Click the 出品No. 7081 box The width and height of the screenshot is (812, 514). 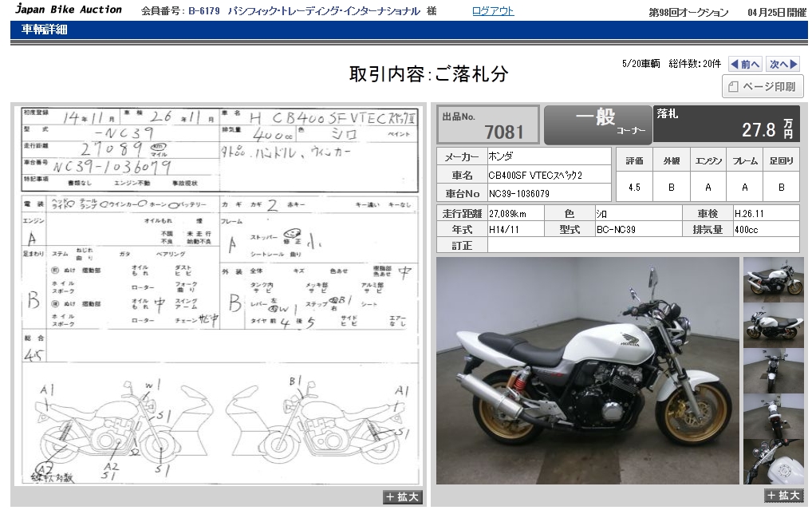click(x=487, y=124)
